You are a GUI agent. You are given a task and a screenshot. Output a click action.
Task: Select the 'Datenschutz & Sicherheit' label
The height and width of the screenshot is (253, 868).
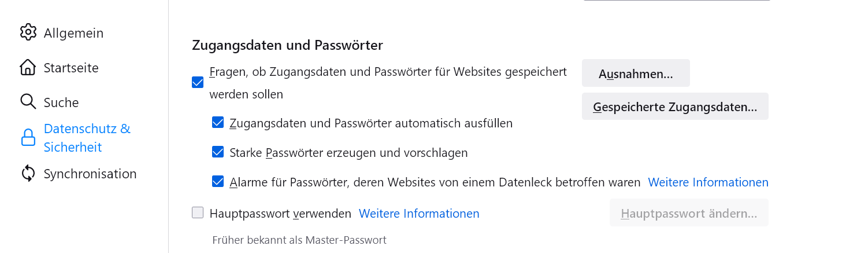87,138
